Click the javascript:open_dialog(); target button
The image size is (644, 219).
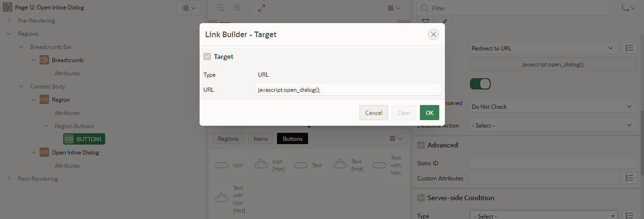point(553,64)
